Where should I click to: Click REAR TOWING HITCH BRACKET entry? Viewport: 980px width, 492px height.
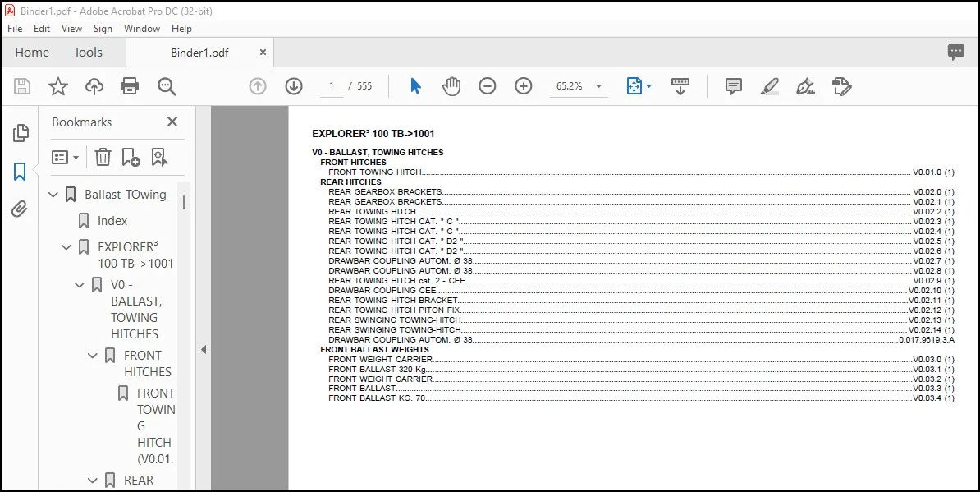tap(641, 300)
